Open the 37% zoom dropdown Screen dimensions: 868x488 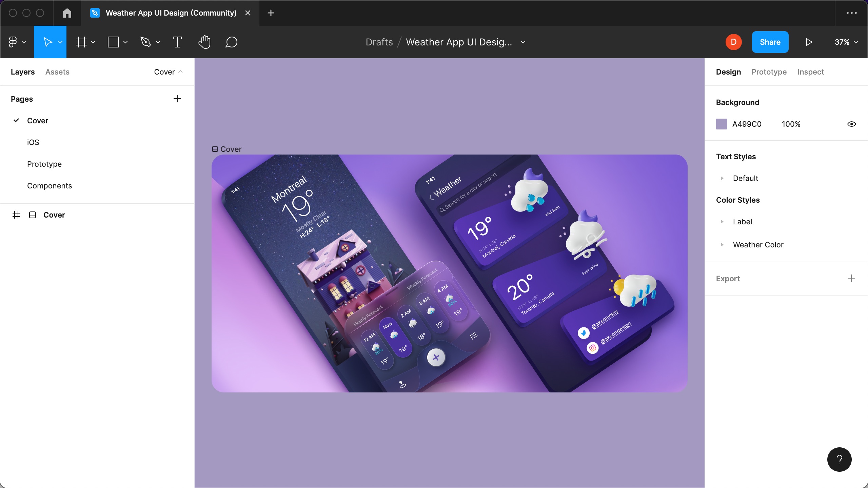[846, 42]
